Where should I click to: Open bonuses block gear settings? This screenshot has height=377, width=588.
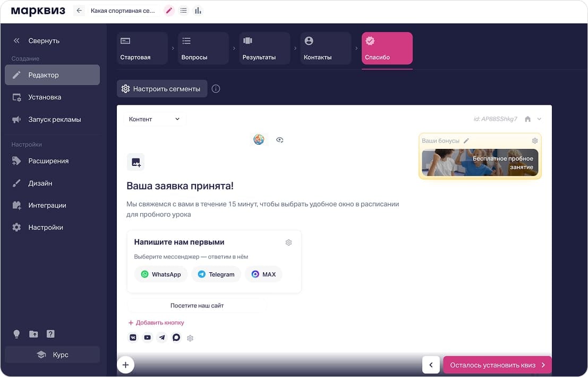point(535,141)
